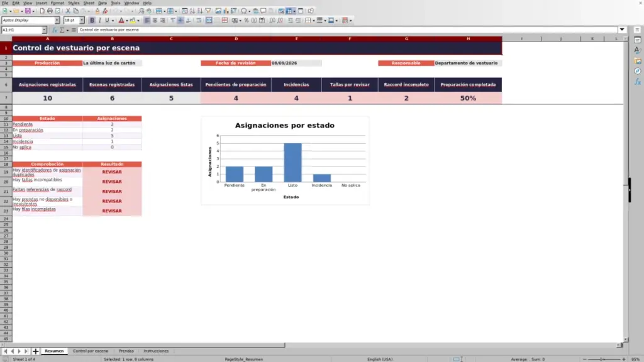Click the Sort Ascending icon

click(x=192, y=11)
